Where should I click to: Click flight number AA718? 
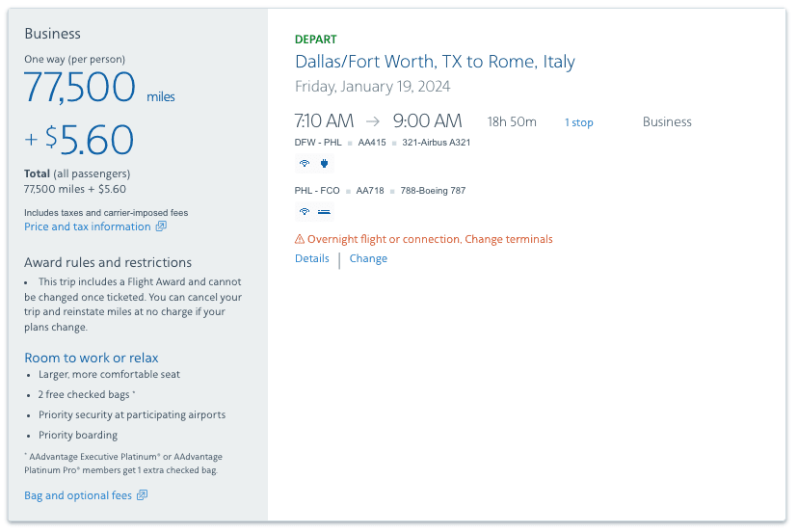[369, 191]
